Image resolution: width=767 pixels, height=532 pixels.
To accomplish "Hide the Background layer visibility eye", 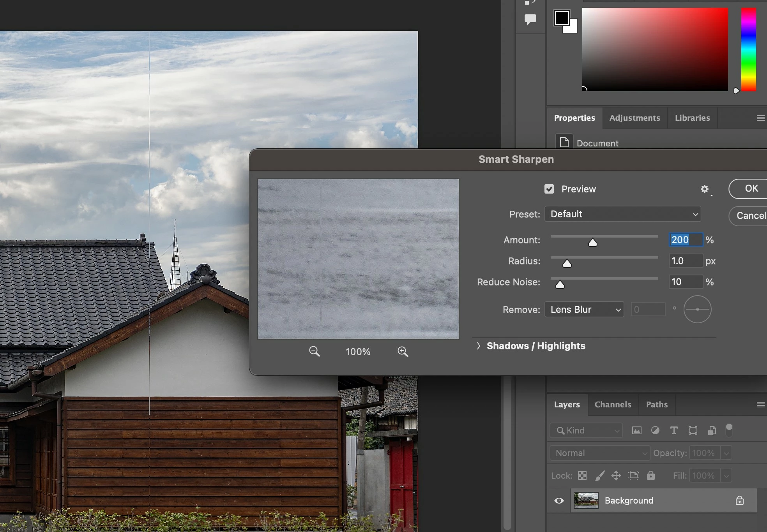I will pos(559,500).
